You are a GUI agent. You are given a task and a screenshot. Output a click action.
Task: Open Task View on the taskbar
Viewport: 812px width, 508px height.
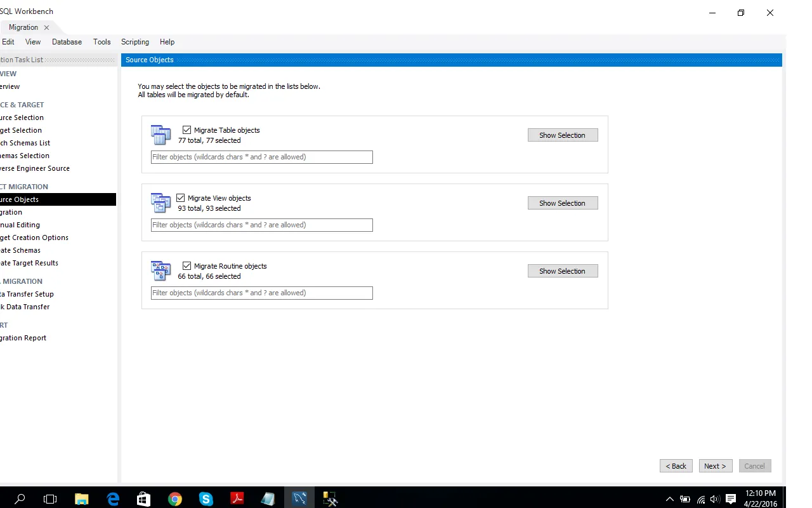(x=50, y=498)
